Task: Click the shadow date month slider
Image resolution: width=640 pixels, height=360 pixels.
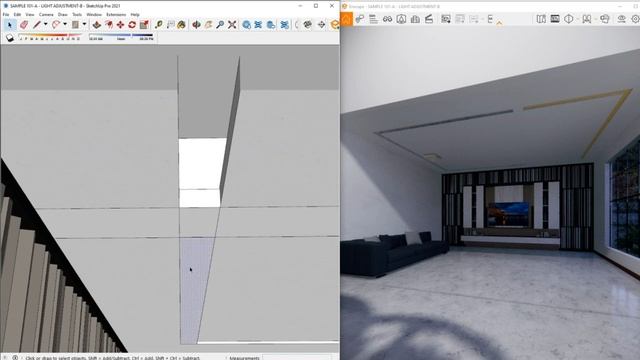Action: [50, 38]
